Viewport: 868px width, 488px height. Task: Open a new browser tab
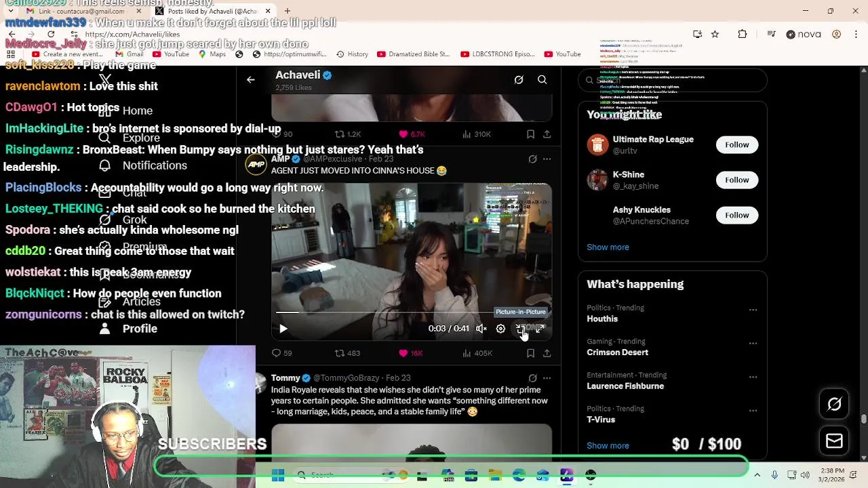(288, 11)
